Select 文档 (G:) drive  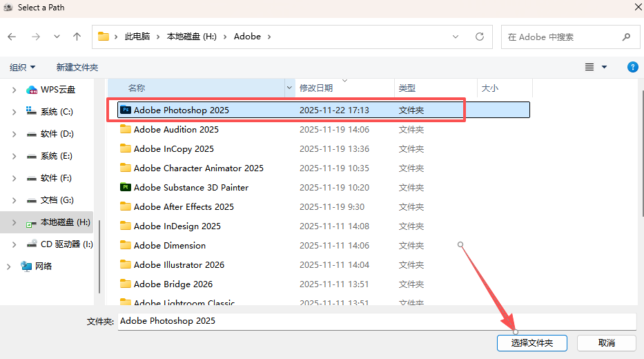[x=50, y=200]
